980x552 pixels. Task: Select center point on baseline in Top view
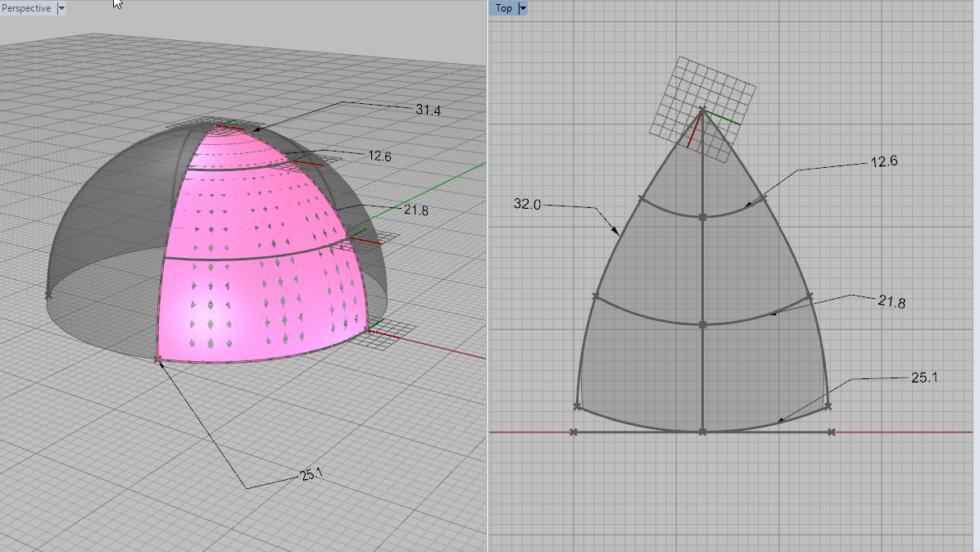point(702,432)
